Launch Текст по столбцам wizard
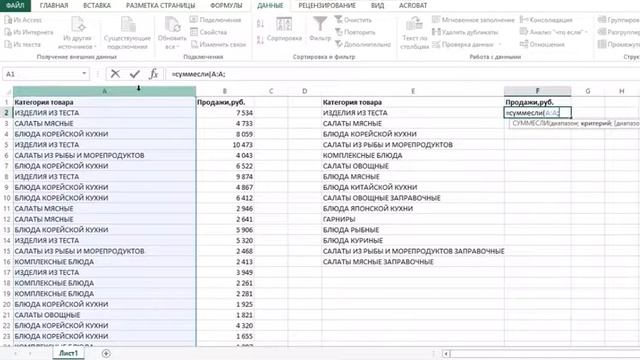 click(x=414, y=33)
